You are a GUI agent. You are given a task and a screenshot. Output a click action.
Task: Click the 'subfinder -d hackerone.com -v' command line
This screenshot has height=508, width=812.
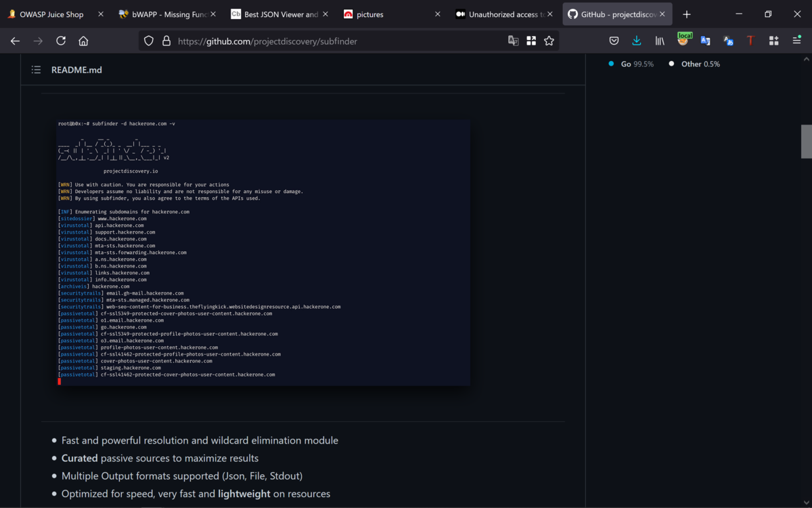pyautogui.click(x=133, y=124)
